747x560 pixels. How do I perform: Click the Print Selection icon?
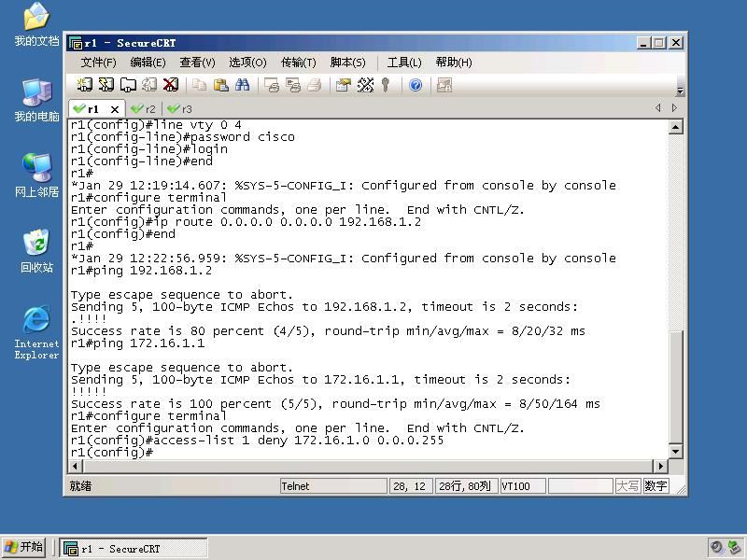click(293, 85)
